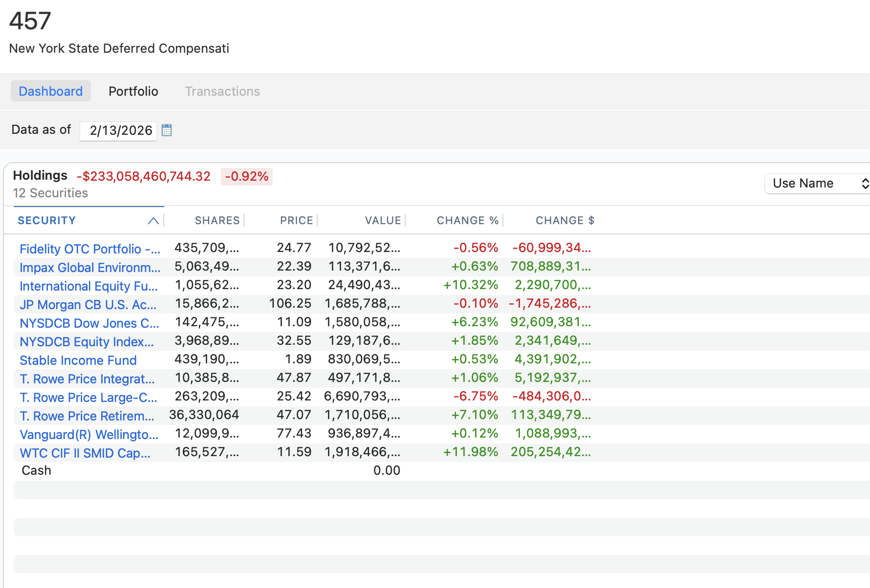Open NYSDCB Equity Index security link

tap(87, 342)
